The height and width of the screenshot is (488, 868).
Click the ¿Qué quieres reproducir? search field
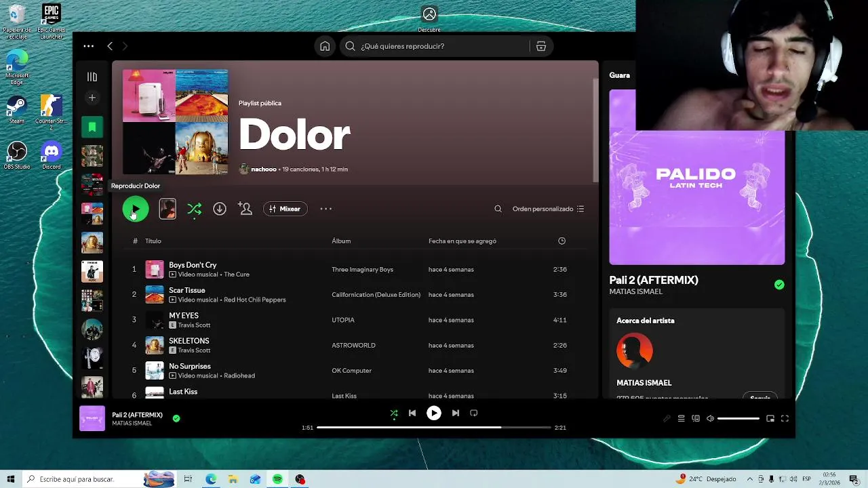click(436, 46)
